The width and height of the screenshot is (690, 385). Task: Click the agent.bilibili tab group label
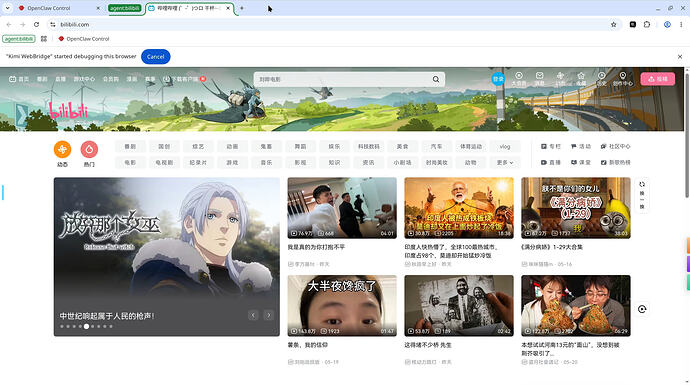125,8
